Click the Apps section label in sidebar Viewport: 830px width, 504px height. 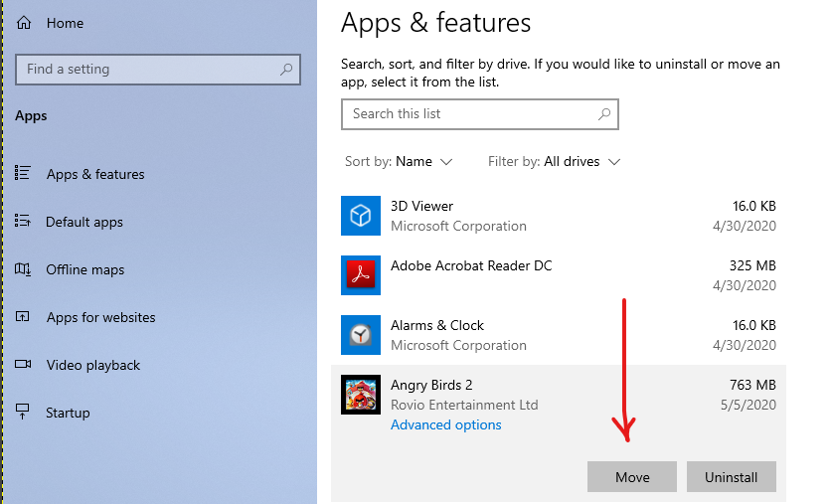click(x=31, y=116)
